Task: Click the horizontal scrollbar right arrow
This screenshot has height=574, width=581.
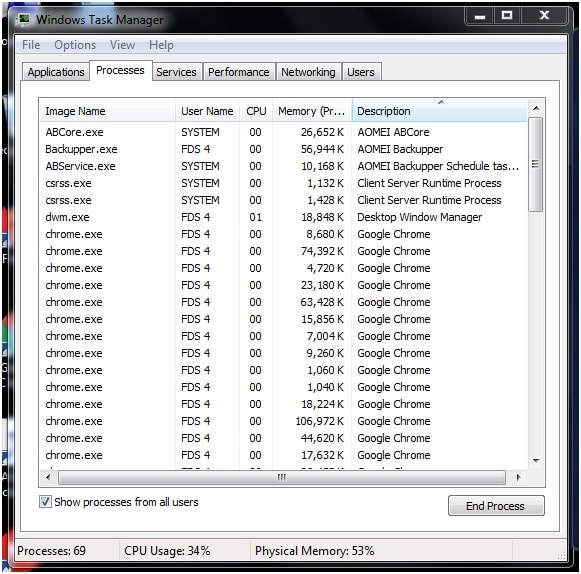Action: click(x=518, y=477)
